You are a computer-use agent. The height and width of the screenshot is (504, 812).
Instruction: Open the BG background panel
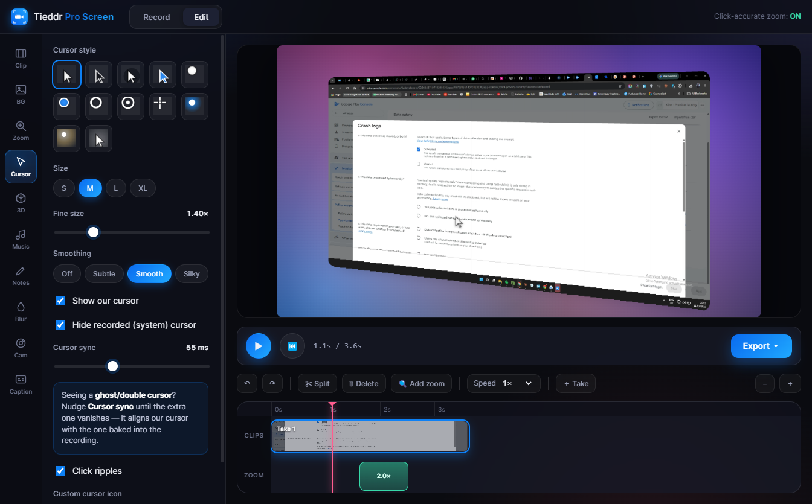coord(21,94)
